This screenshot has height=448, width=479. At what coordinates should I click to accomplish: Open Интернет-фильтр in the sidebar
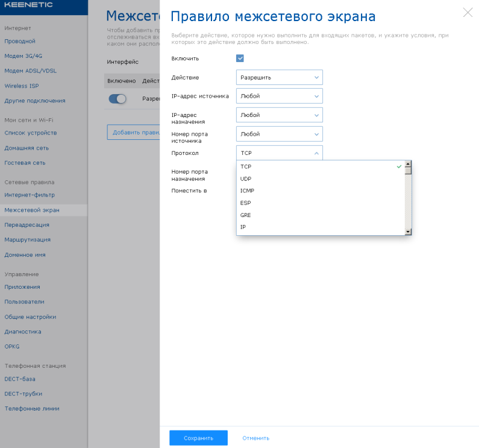tap(30, 195)
